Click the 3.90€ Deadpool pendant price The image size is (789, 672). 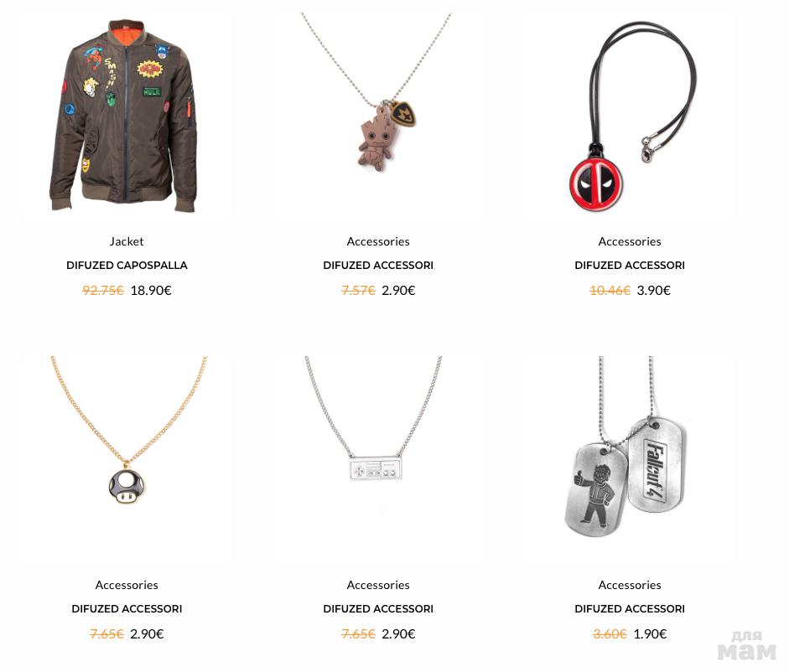(x=654, y=290)
